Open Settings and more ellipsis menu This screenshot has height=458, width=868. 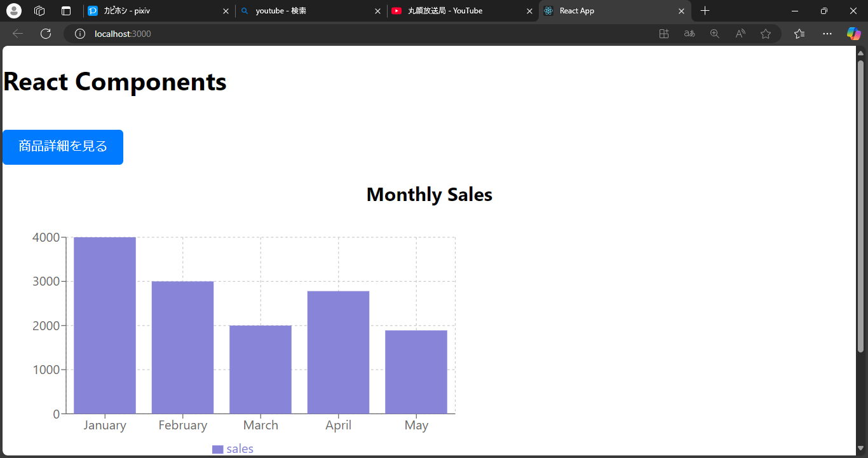[x=827, y=34]
